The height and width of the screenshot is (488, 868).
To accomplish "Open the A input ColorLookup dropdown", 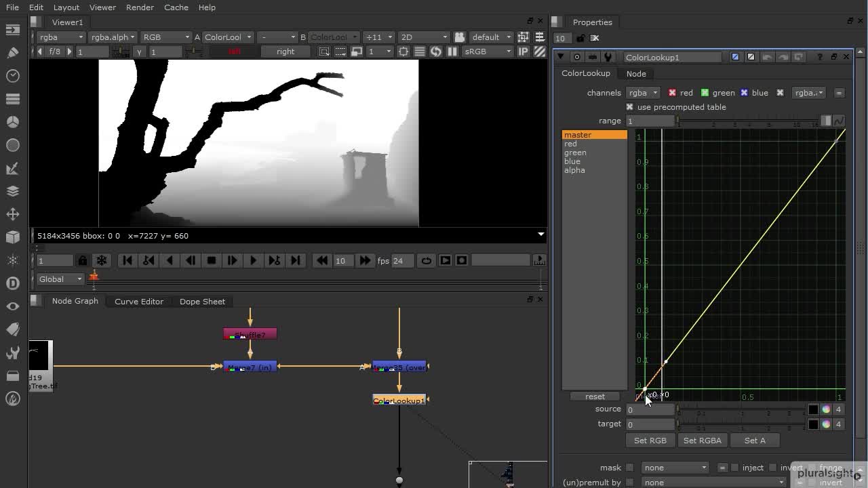I will pyautogui.click(x=228, y=37).
